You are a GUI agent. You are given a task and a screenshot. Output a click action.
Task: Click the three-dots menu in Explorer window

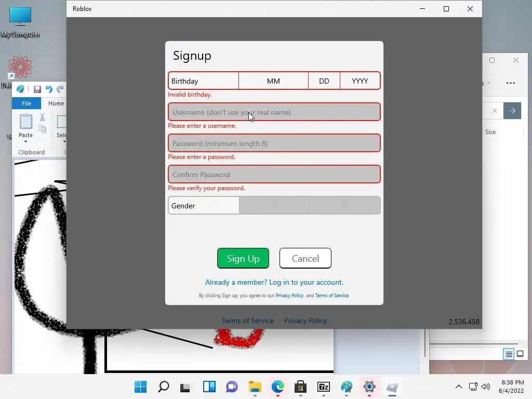(510, 83)
